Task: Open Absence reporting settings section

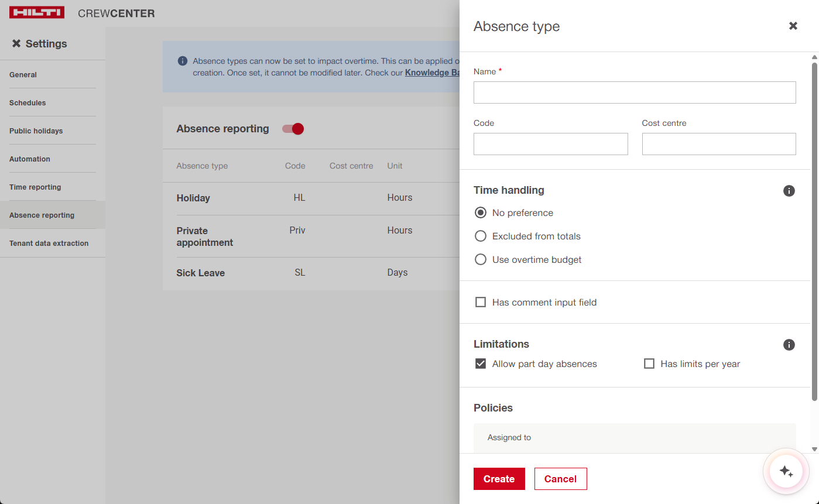Action: 53,215
